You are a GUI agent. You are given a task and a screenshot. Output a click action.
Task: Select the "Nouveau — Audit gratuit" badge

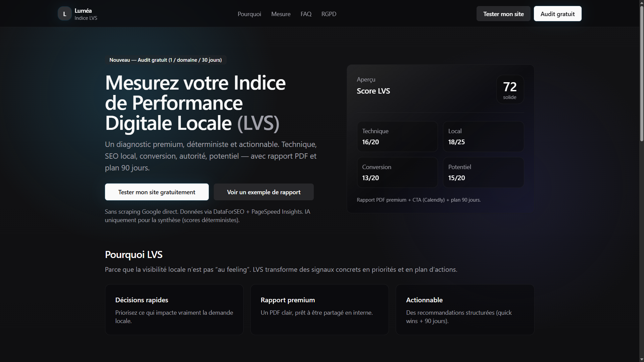pyautogui.click(x=165, y=60)
